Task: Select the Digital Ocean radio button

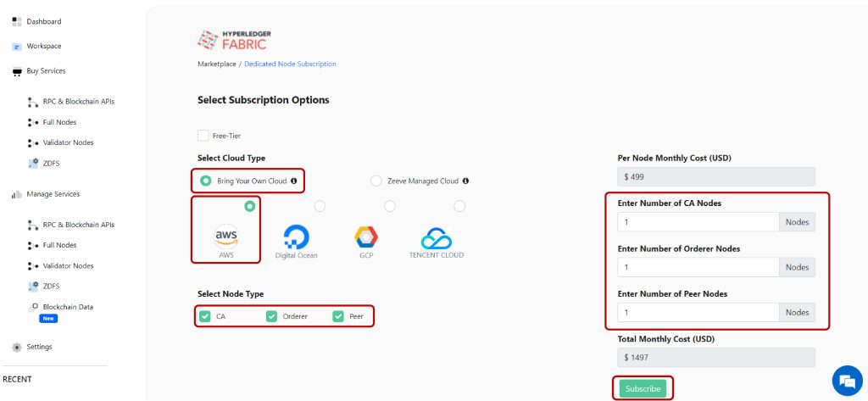Action: (x=320, y=206)
